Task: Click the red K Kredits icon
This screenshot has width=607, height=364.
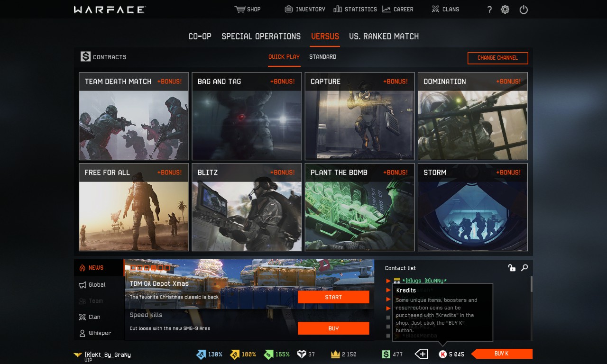Action: [443, 354]
